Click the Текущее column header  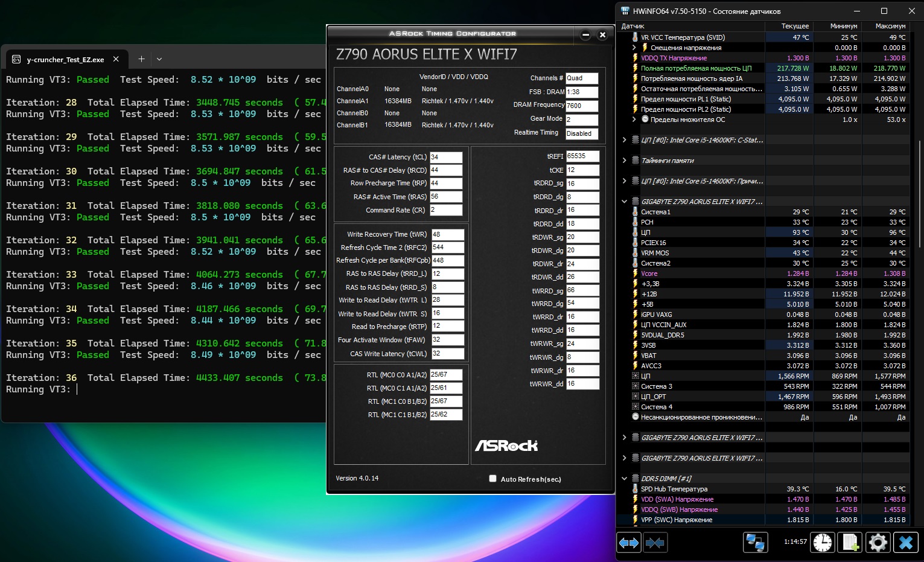click(x=789, y=27)
